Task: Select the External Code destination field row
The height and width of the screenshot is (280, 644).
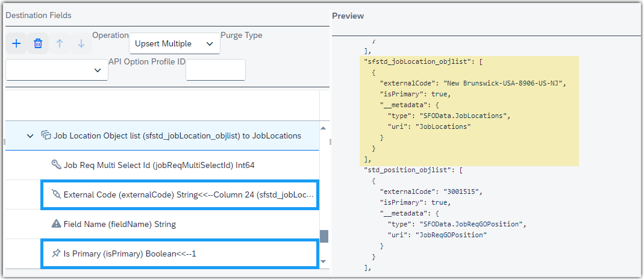Action: coord(180,194)
